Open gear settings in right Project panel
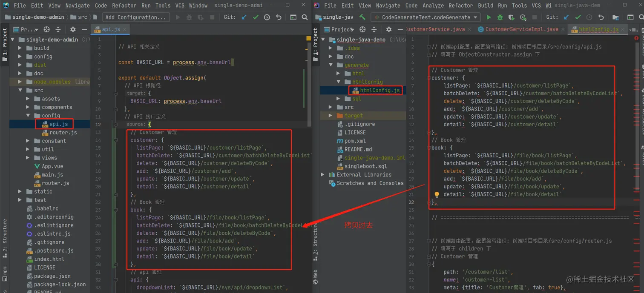The height and width of the screenshot is (293, 644). [x=388, y=29]
